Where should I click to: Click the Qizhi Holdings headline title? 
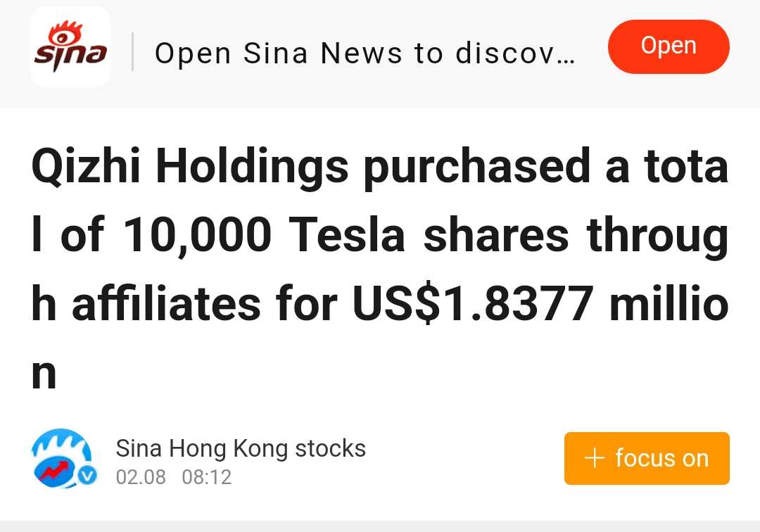(380, 269)
